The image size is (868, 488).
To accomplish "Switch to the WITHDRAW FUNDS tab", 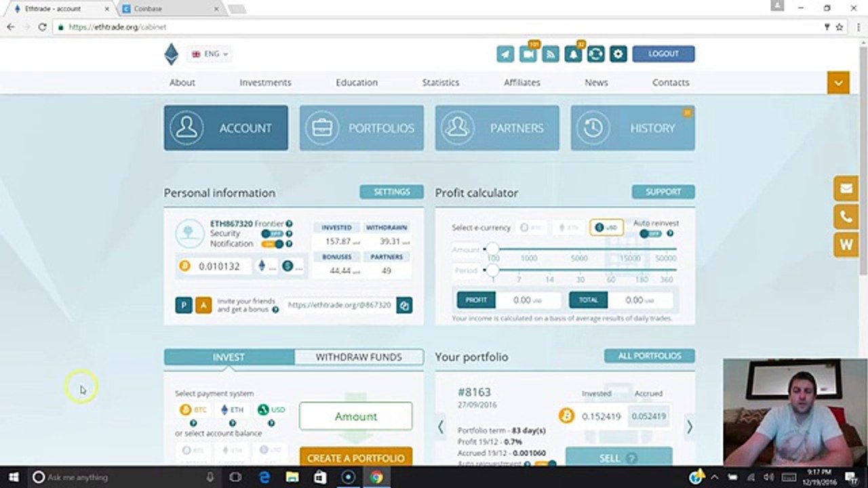I will pos(359,357).
